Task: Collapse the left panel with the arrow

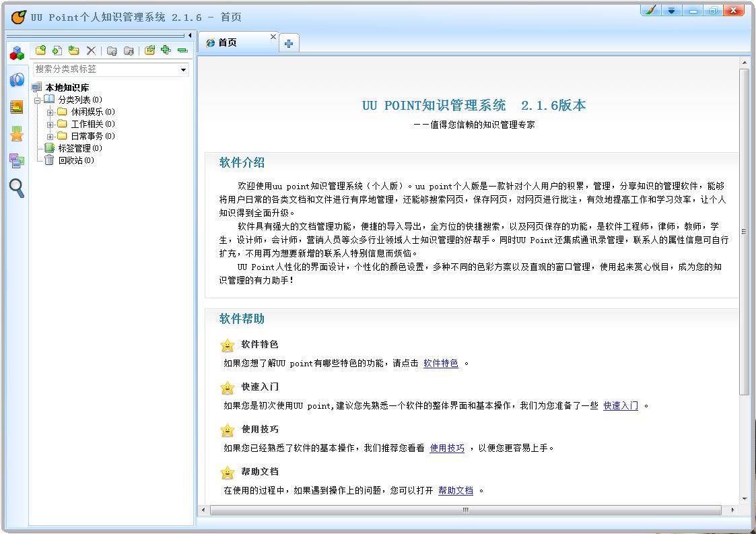Action: 190,35
